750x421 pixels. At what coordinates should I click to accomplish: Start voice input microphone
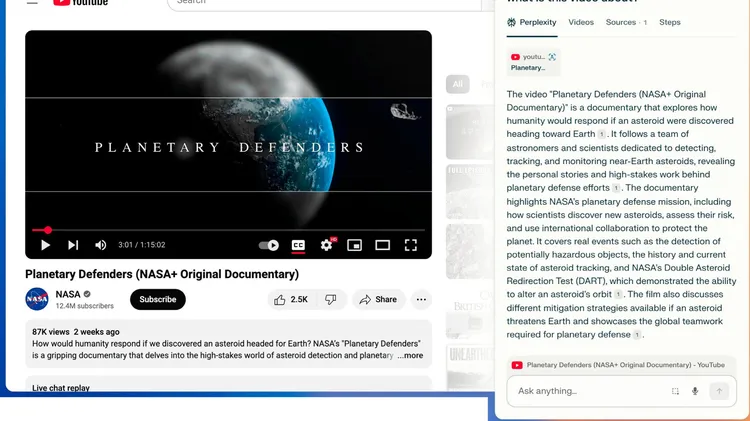click(695, 391)
